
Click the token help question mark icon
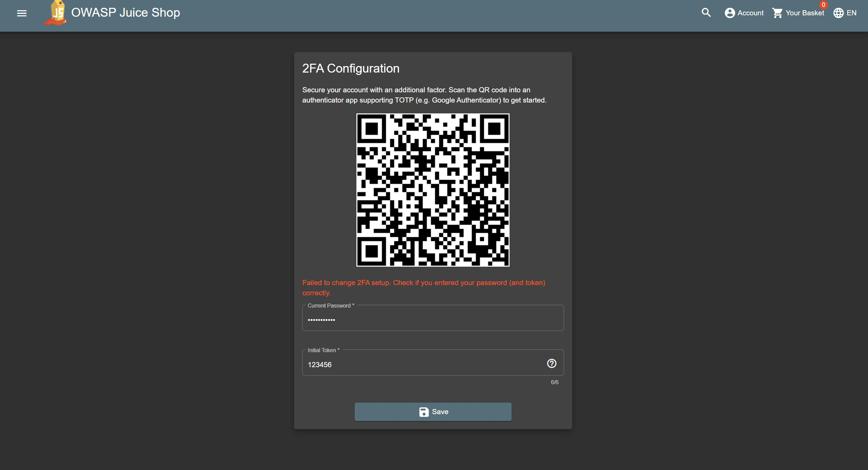[x=551, y=363]
